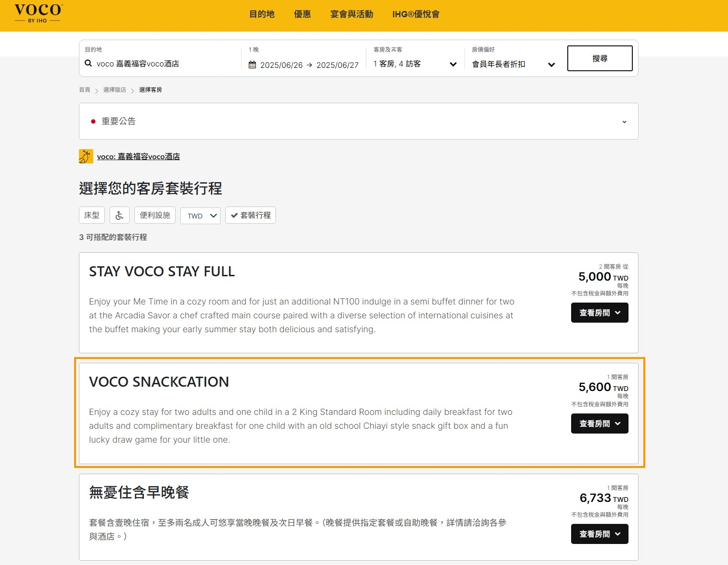The width and height of the screenshot is (728, 565).
Task: Click the STAY VOCO STAY FULL title
Action: [162, 272]
